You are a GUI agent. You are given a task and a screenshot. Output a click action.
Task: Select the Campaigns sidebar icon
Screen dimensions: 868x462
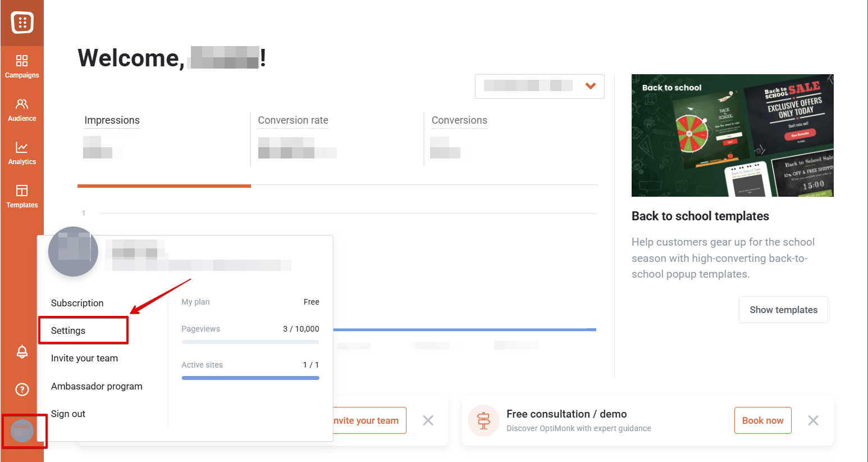point(22,66)
